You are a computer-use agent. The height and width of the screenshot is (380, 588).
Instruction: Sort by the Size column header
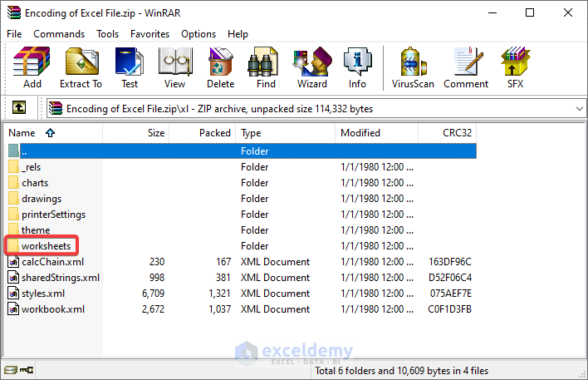click(135, 133)
